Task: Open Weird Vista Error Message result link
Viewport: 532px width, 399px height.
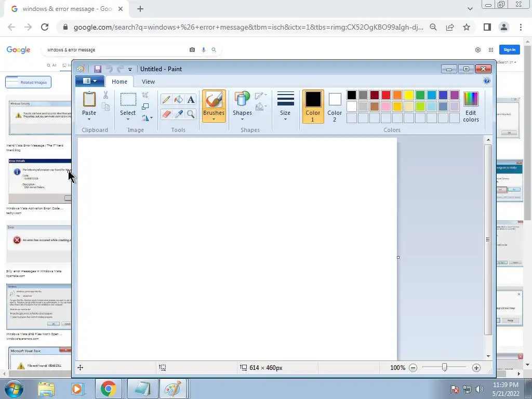Action: point(35,145)
